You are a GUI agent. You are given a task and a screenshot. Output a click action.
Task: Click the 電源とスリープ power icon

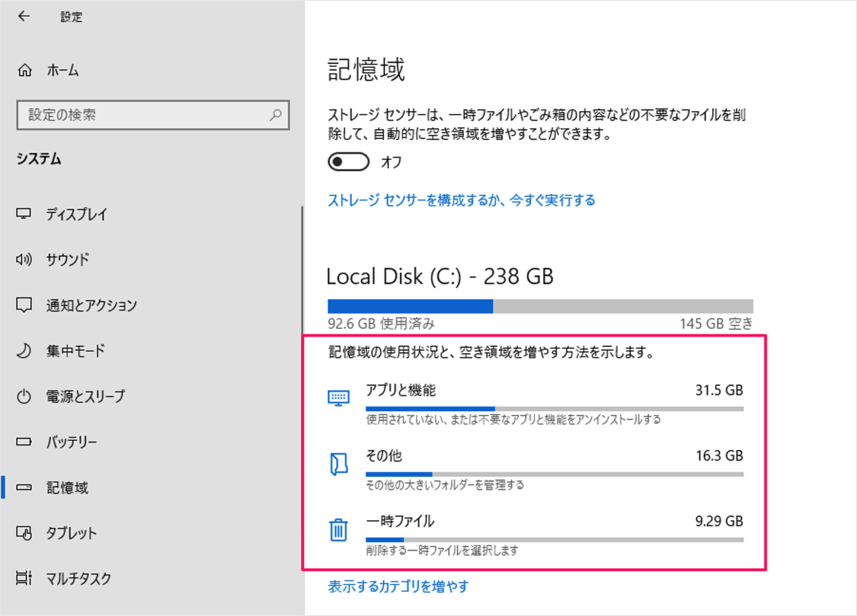pos(23,396)
